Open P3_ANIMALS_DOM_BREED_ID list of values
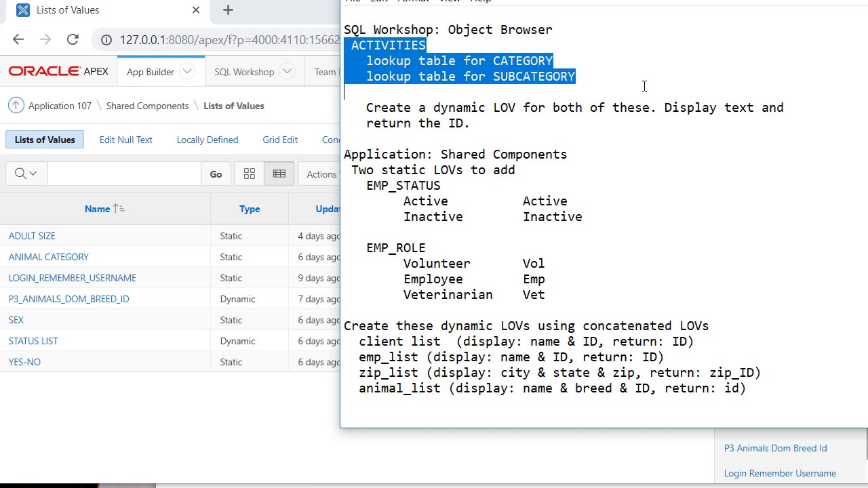Image resolution: width=868 pixels, height=488 pixels. click(68, 299)
